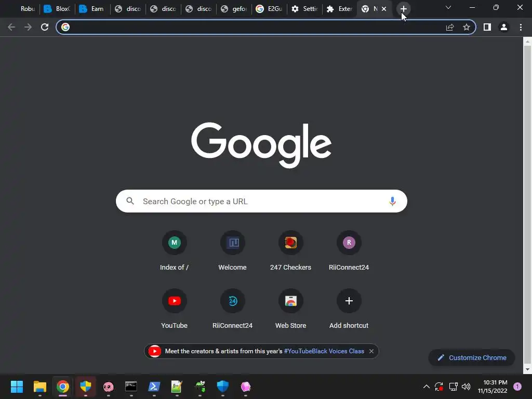Open the Windows Start menu

pos(17,387)
